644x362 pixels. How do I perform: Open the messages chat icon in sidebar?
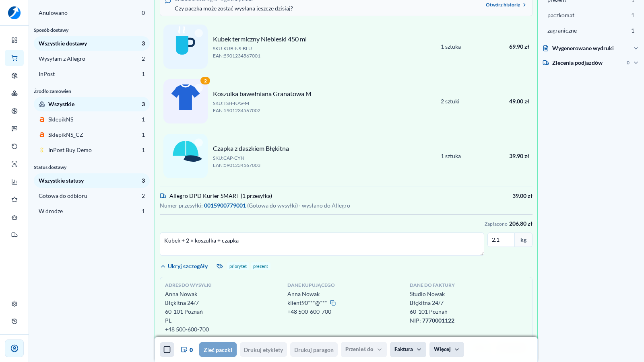14,129
